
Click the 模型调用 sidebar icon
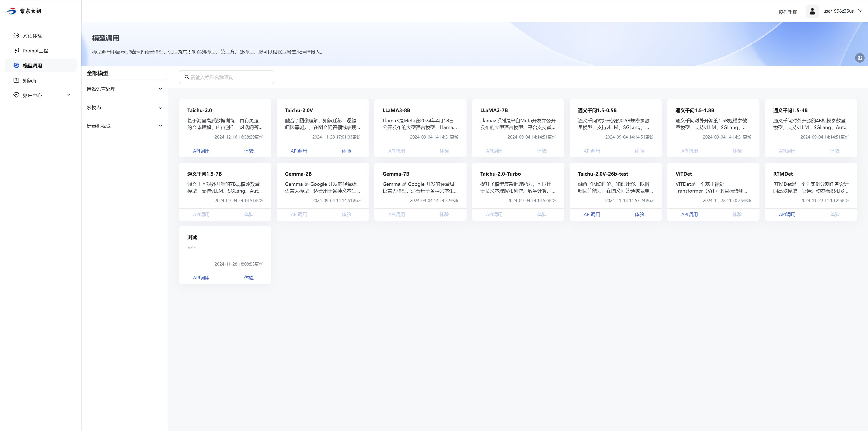point(16,65)
